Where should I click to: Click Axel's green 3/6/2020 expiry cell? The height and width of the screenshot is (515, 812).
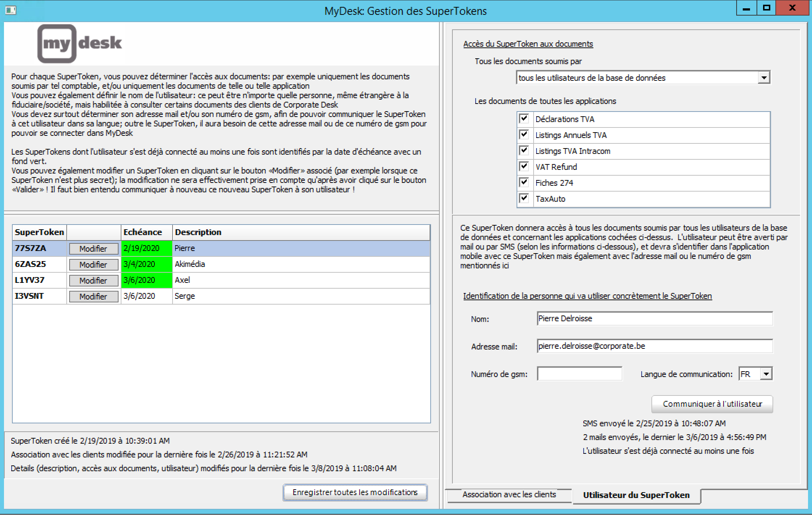[x=147, y=280]
